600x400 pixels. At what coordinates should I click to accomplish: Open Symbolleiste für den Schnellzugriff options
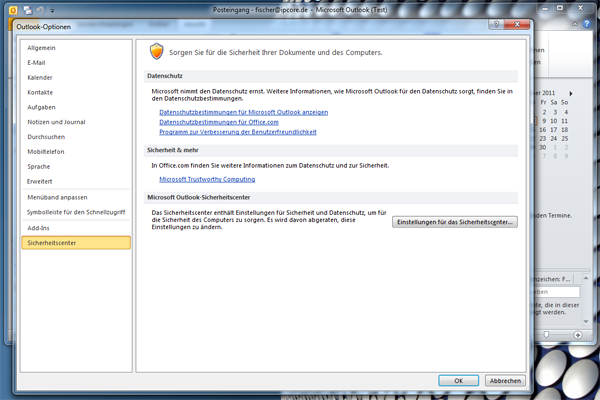(x=76, y=212)
